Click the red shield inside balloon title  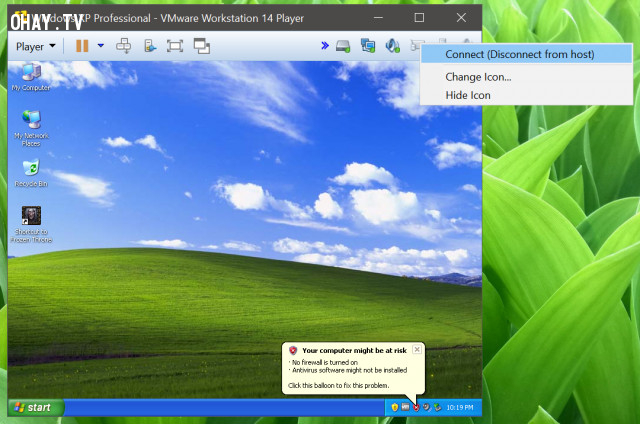pyautogui.click(x=293, y=350)
